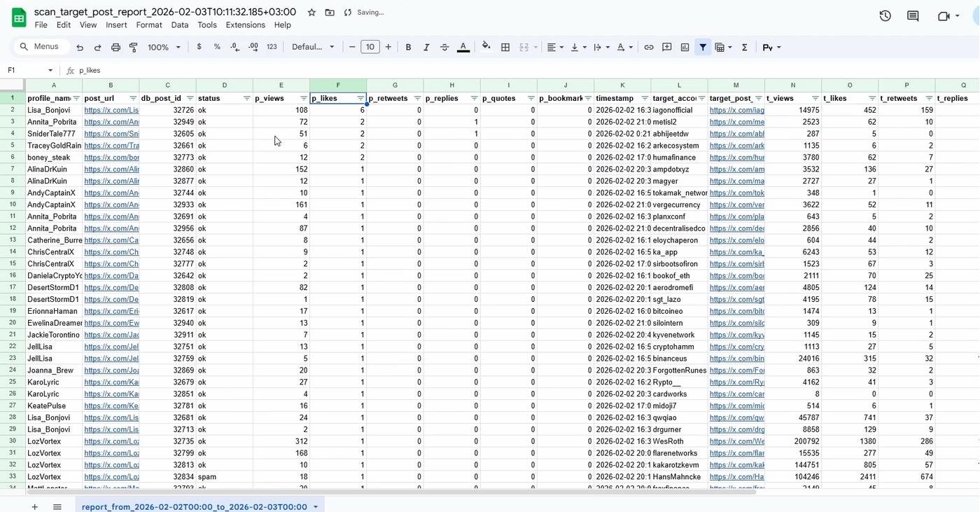Star this spreadsheet document
This screenshot has height=512, width=980.
[x=311, y=12]
